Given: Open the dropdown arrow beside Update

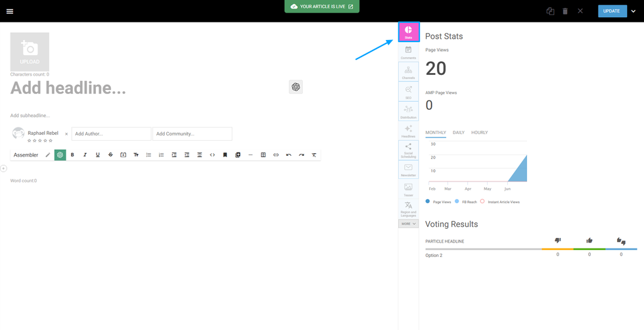Looking at the screenshot, I should pos(633,11).
